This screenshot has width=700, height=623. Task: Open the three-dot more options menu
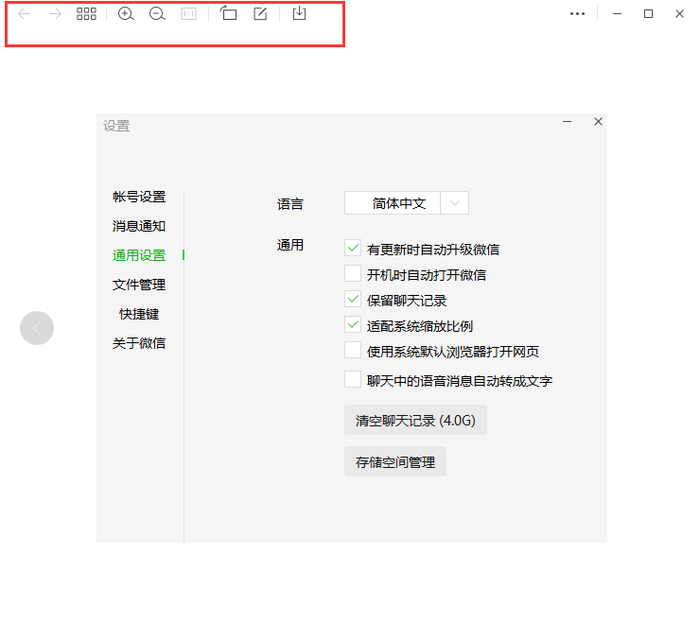pyautogui.click(x=577, y=14)
